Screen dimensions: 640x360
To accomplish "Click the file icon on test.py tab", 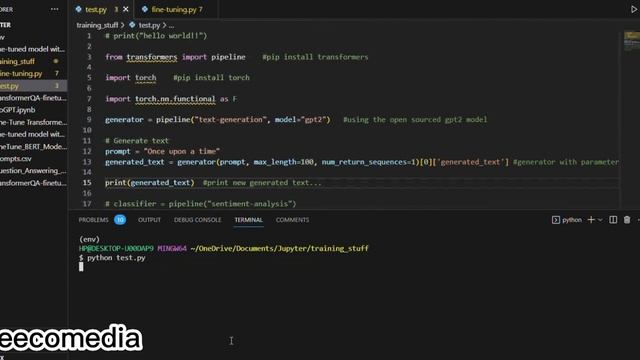I will click(x=79, y=9).
